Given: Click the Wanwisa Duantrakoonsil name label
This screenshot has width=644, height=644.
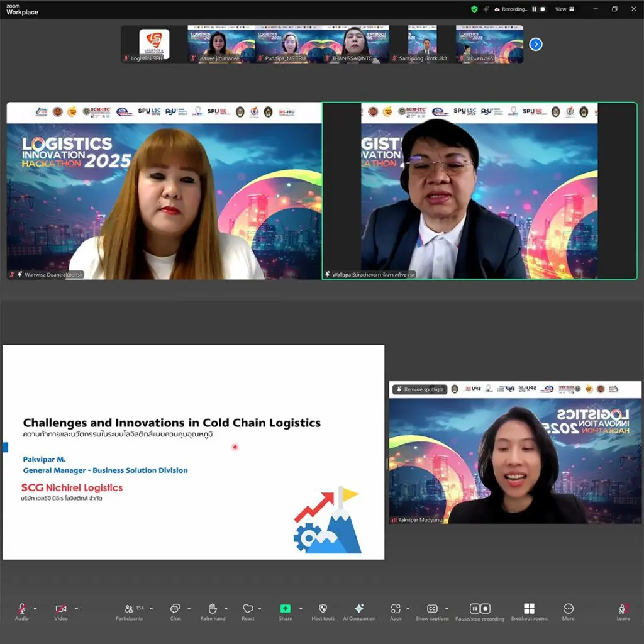Looking at the screenshot, I should pos(53,274).
